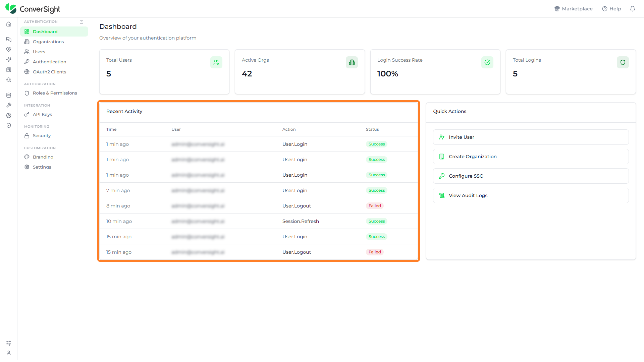
Task: Click the 10 min ago time cell
Action: pyautogui.click(x=119, y=221)
